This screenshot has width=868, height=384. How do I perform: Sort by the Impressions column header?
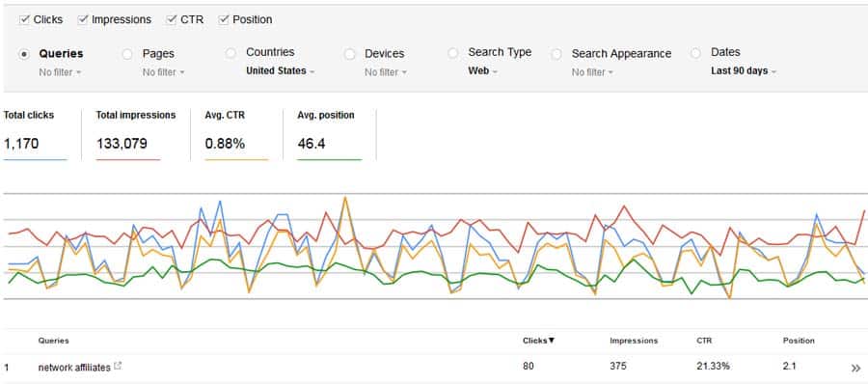(634, 341)
